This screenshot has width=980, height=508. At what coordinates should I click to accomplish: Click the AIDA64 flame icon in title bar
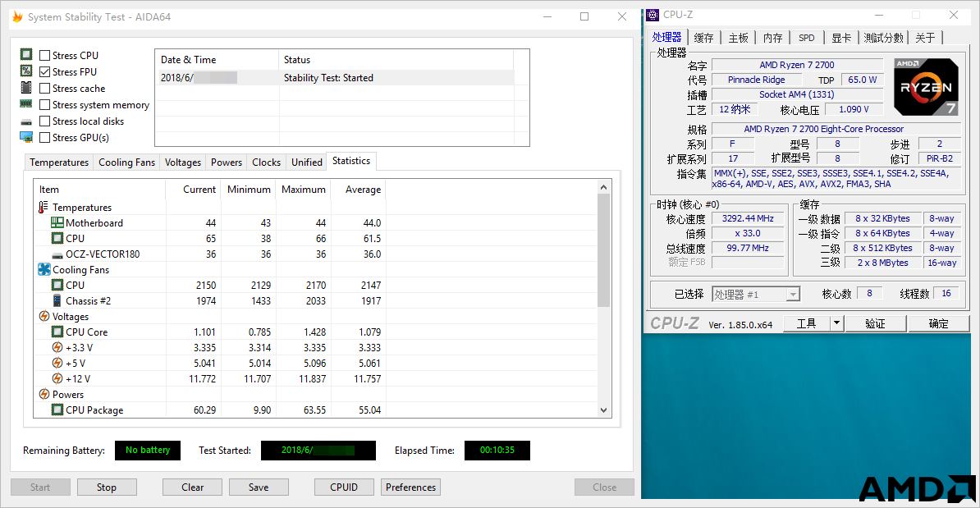[x=17, y=17]
